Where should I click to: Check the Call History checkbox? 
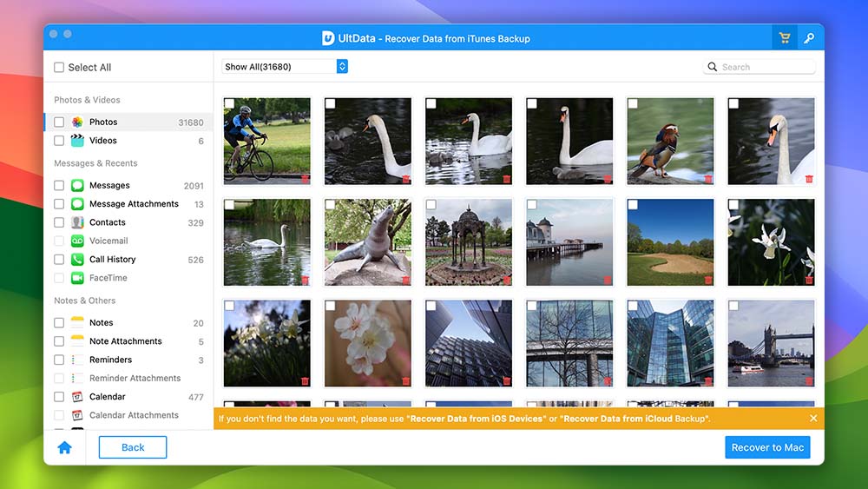pyautogui.click(x=59, y=259)
